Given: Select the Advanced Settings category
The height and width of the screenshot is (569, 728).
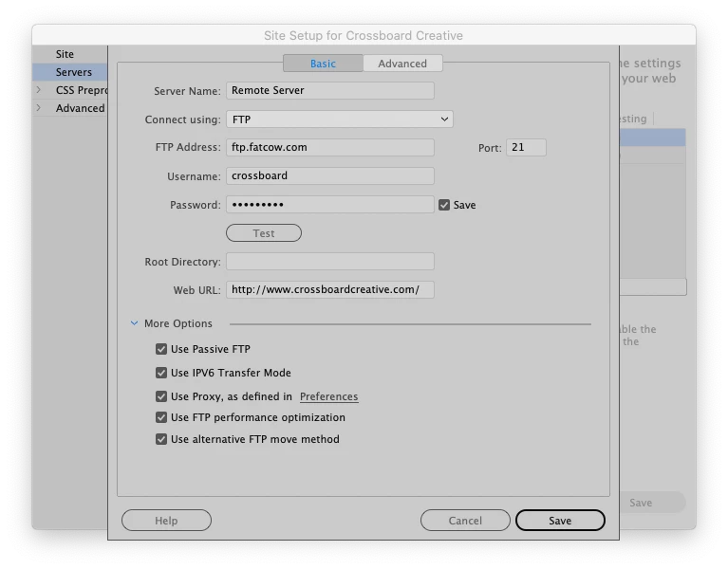Looking at the screenshot, I should click(80, 108).
